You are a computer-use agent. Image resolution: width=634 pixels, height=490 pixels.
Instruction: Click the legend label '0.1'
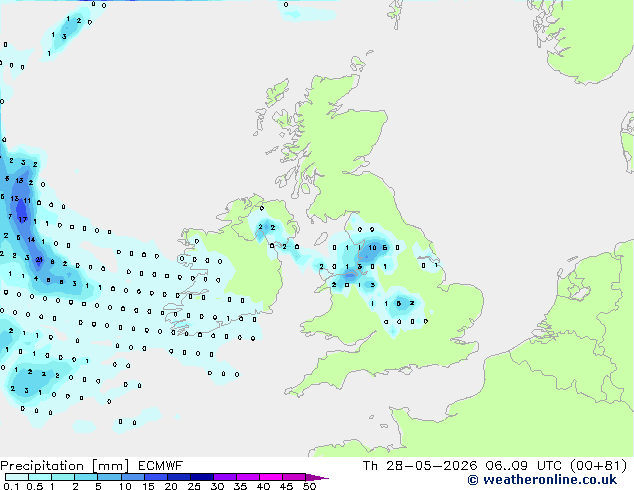click(x=11, y=486)
